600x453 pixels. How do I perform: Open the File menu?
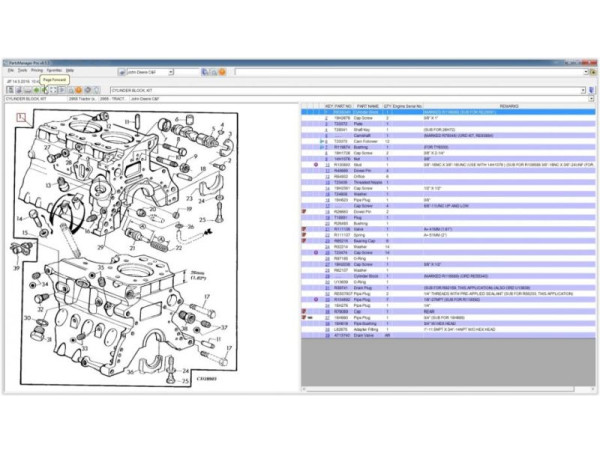click(x=11, y=71)
